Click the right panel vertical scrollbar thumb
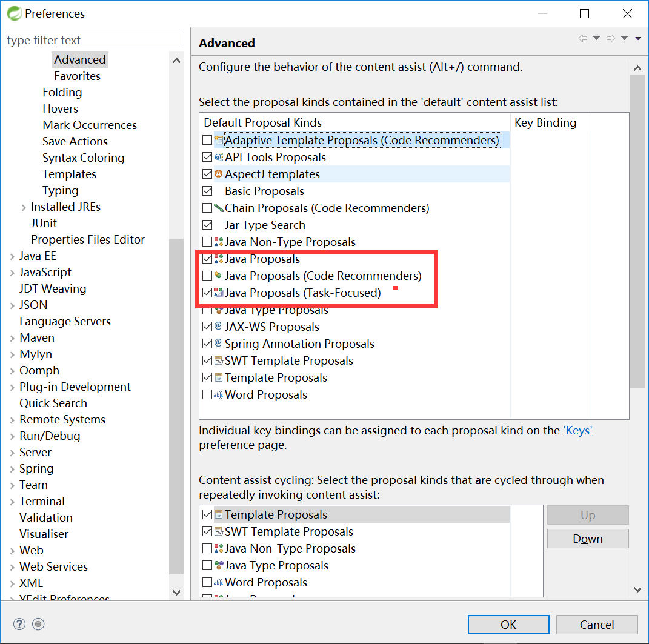The image size is (649, 644). 637,231
